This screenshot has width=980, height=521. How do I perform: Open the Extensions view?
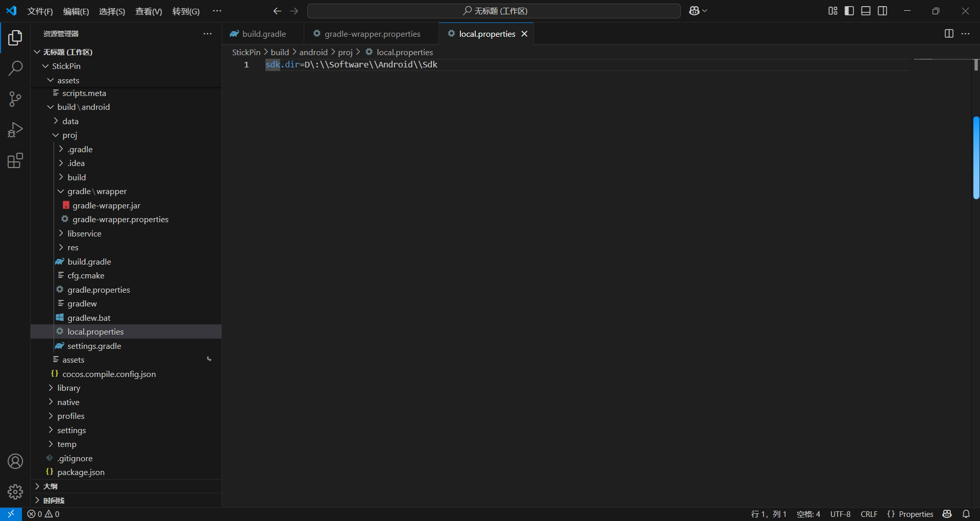point(15,160)
